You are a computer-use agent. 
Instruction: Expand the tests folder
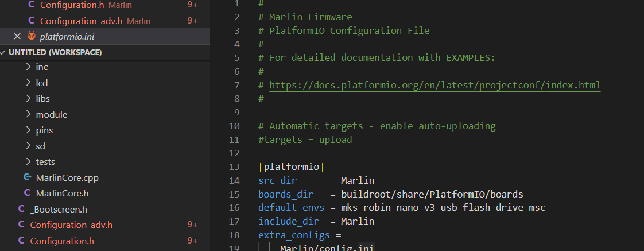[x=28, y=162]
